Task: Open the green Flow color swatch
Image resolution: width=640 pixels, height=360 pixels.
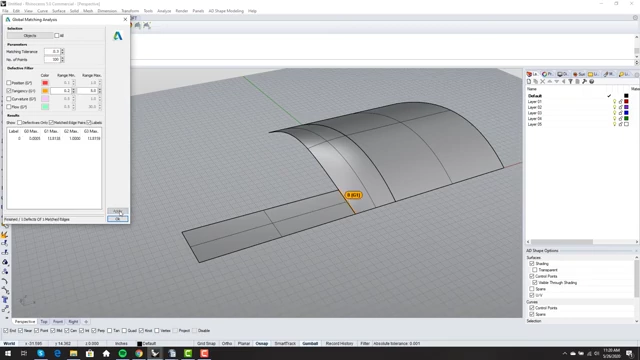Action: pyautogui.click(x=45, y=107)
